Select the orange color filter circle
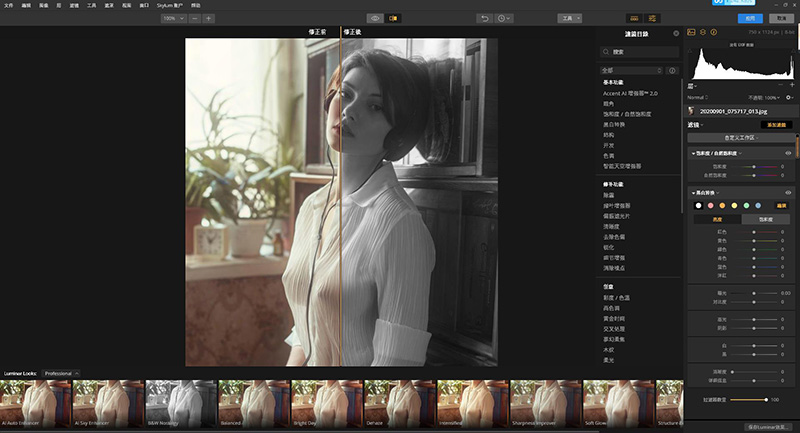Viewport: 800px width, 433px height. click(722, 206)
